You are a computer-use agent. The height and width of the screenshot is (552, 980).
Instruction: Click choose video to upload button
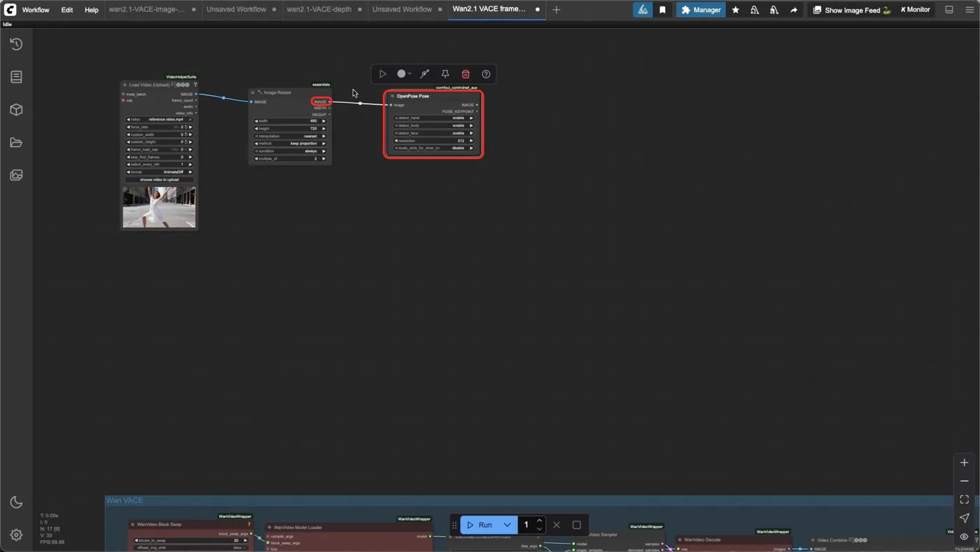(159, 179)
